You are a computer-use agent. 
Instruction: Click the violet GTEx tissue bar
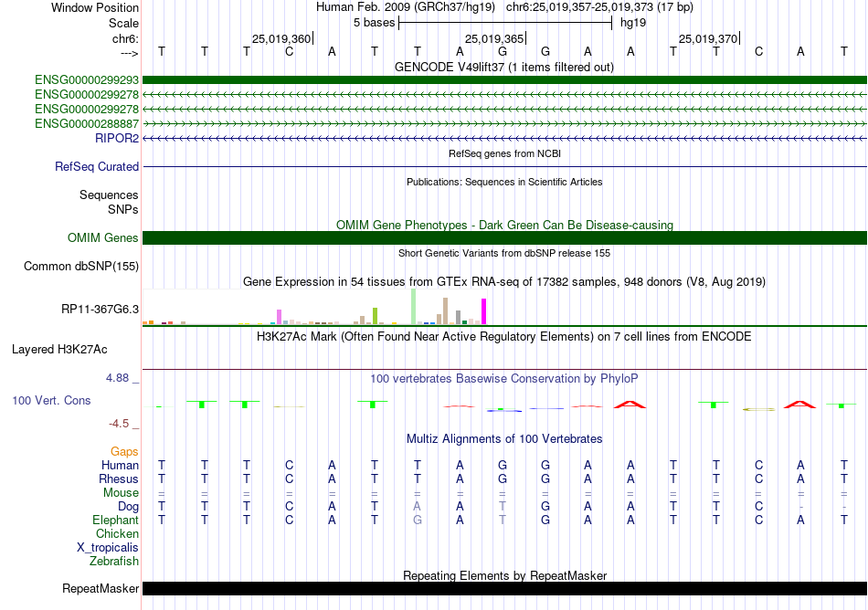coord(279,317)
